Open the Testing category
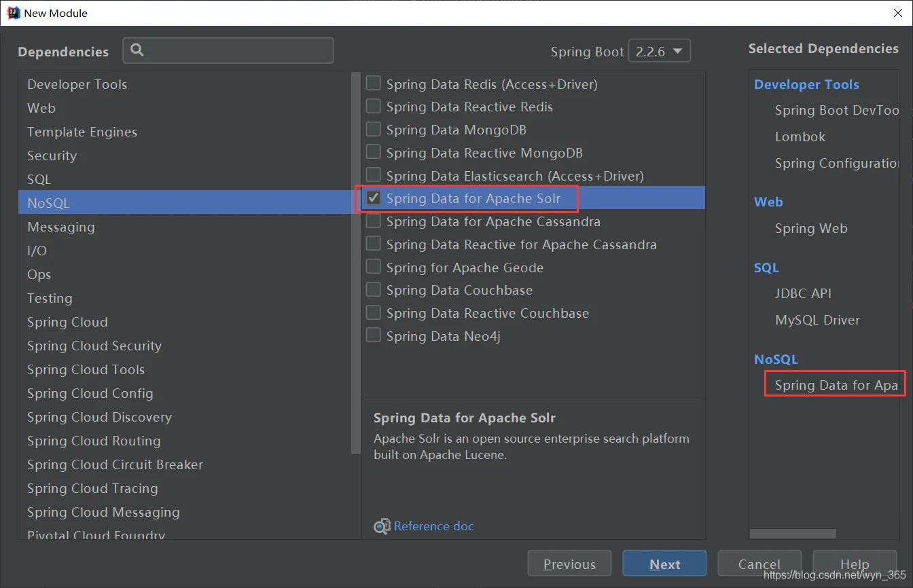This screenshot has width=913, height=588. (x=185, y=298)
